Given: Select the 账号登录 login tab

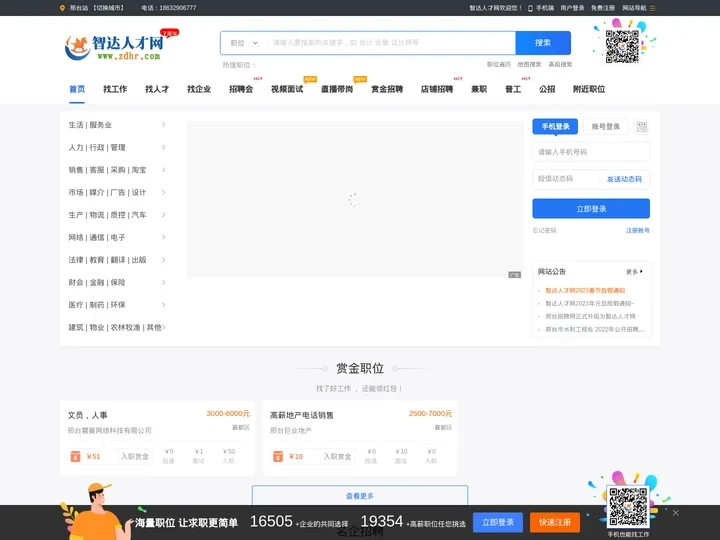Looking at the screenshot, I should click(x=606, y=127).
